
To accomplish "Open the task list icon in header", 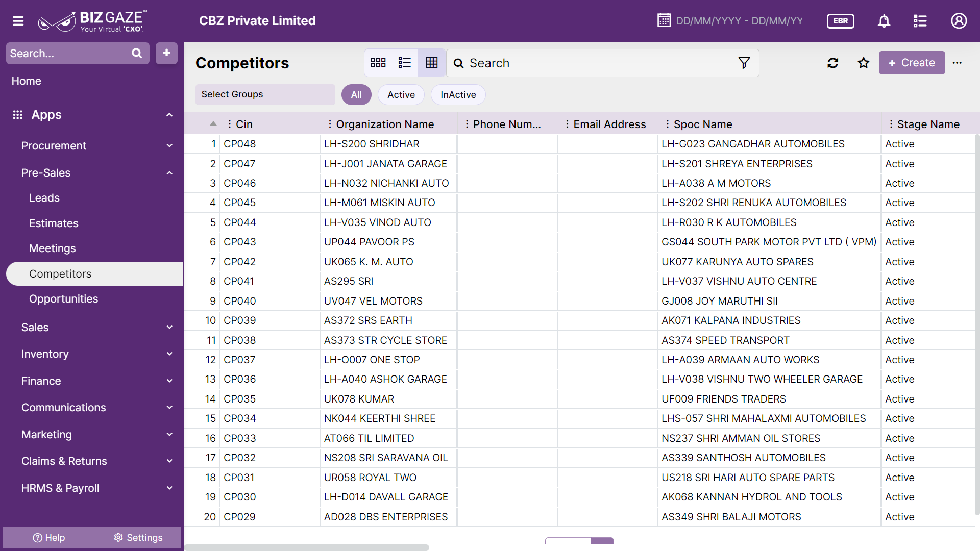I will (x=920, y=21).
